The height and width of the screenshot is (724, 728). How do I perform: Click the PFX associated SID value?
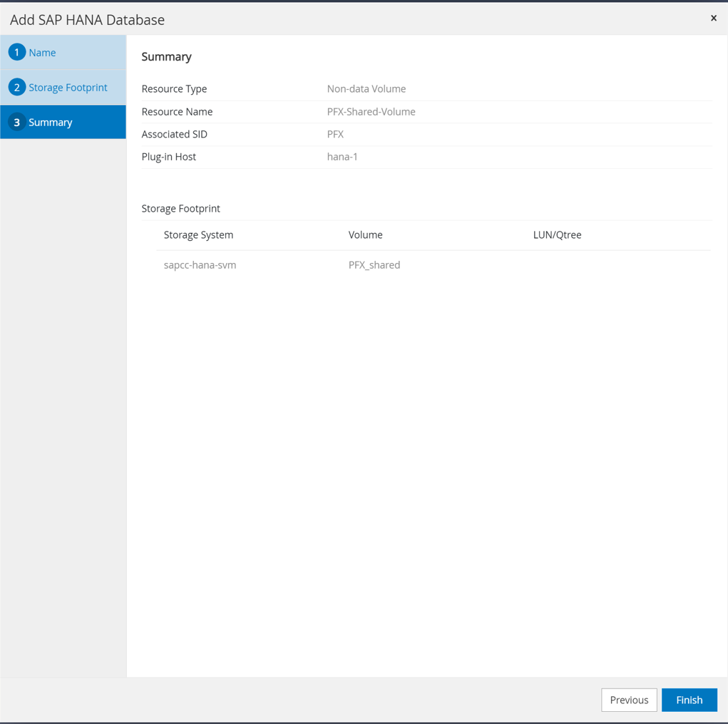[335, 134]
